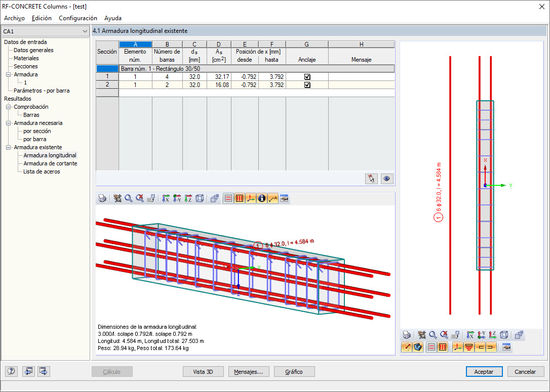Screen dimensions: 550x392
Task: Click show-all zoom icon in 3D rendering toolbar
Action: coord(140,199)
